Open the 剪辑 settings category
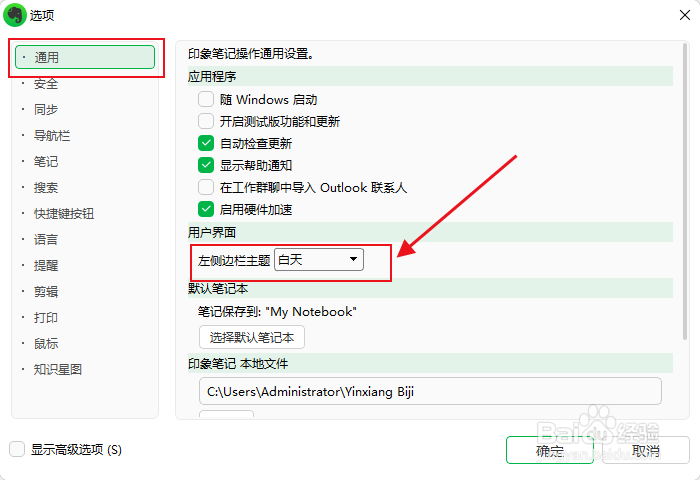The width and height of the screenshot is (700, 480). pyautogui.click(x=46, y=291)
